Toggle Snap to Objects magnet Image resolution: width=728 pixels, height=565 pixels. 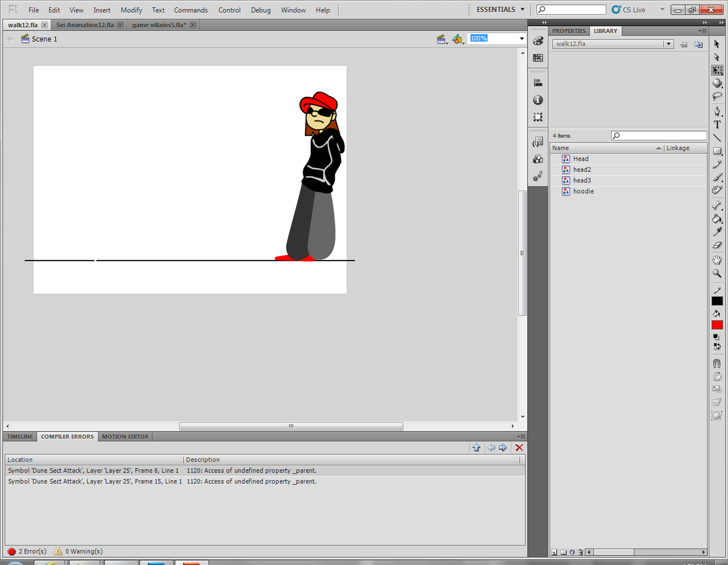(x=717, y=363)
